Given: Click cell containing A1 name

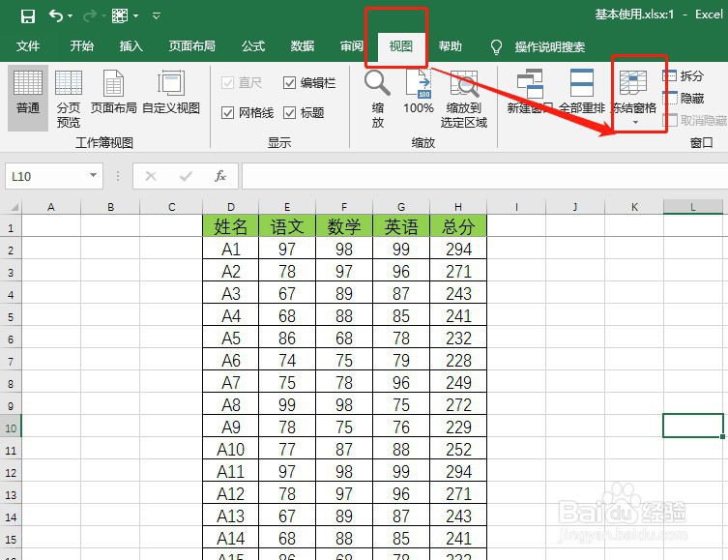Looking at the screenshot, I should pyautogui.click(x=231, y=249).
